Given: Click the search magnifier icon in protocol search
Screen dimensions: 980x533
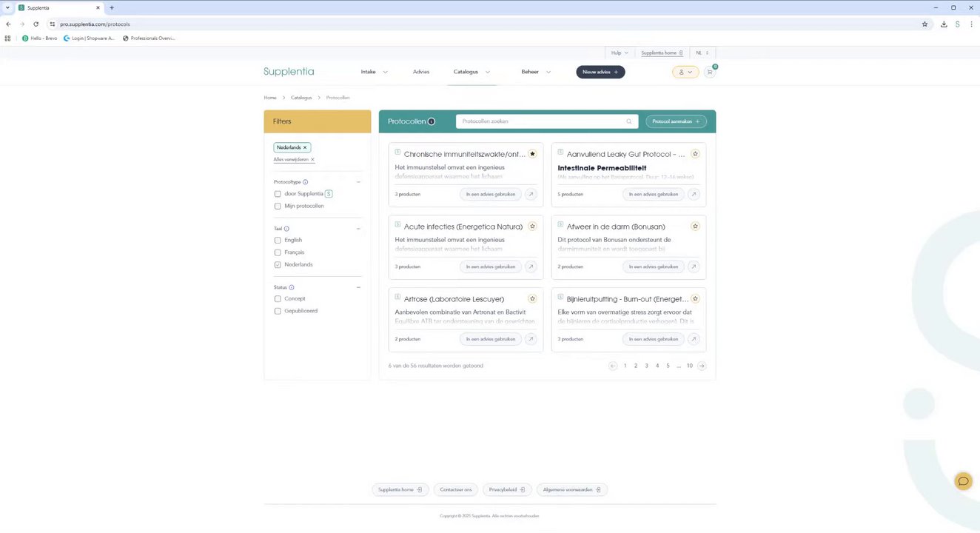Looking at the screenshot, I should (629, 121).
